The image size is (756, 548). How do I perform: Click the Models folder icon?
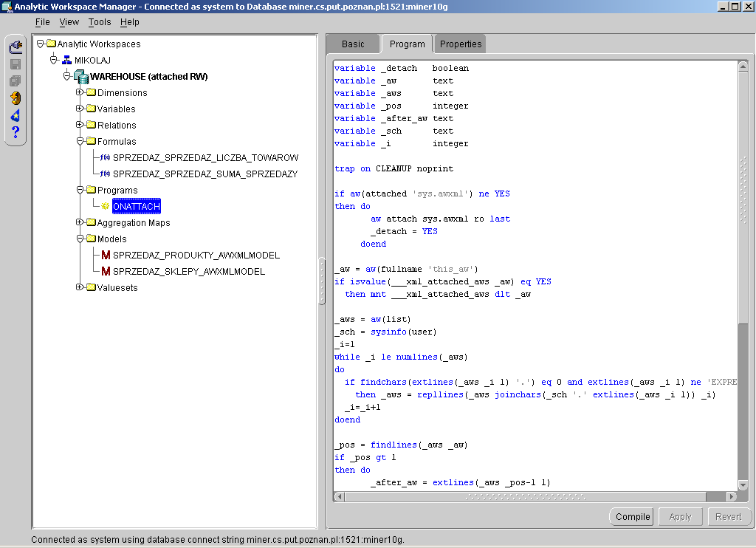point(91,239)
